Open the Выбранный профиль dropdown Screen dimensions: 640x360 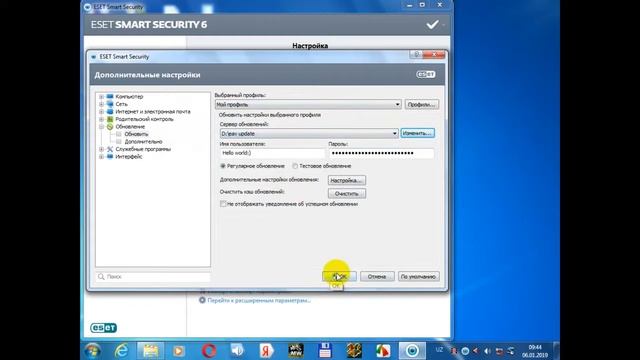pyautogui.click(x=308, y=104)
